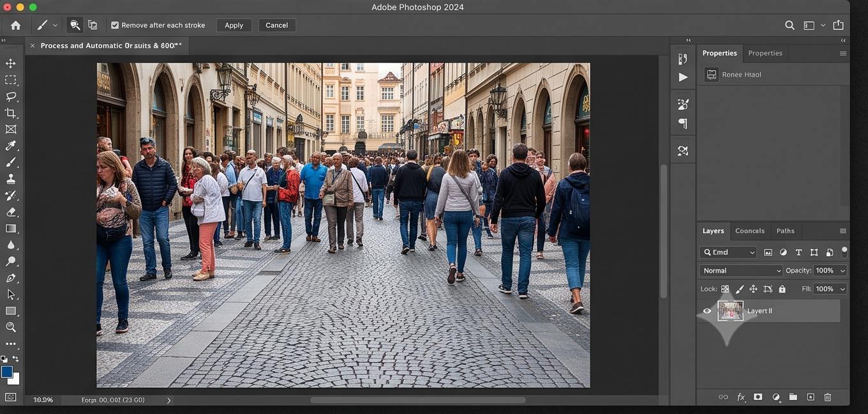The image size is (868, 414).
Task: Select the Eraser tool
Action: [x=11, y=212]
